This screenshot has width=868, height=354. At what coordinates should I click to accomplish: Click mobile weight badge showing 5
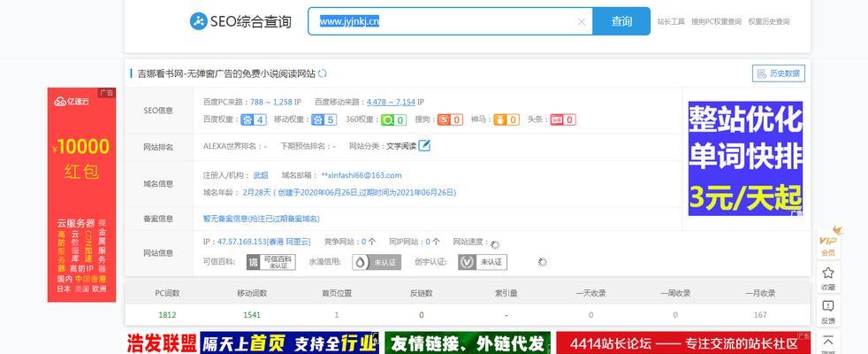click(x=324, y=119)
